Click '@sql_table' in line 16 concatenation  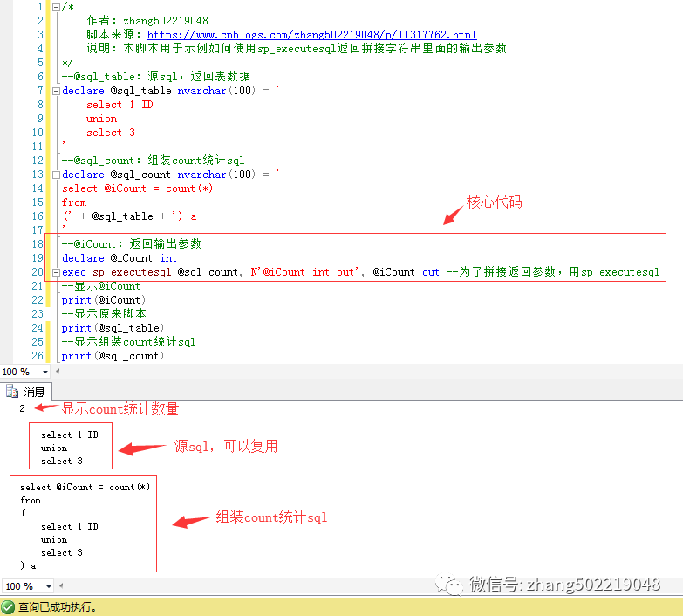(122, 216)
